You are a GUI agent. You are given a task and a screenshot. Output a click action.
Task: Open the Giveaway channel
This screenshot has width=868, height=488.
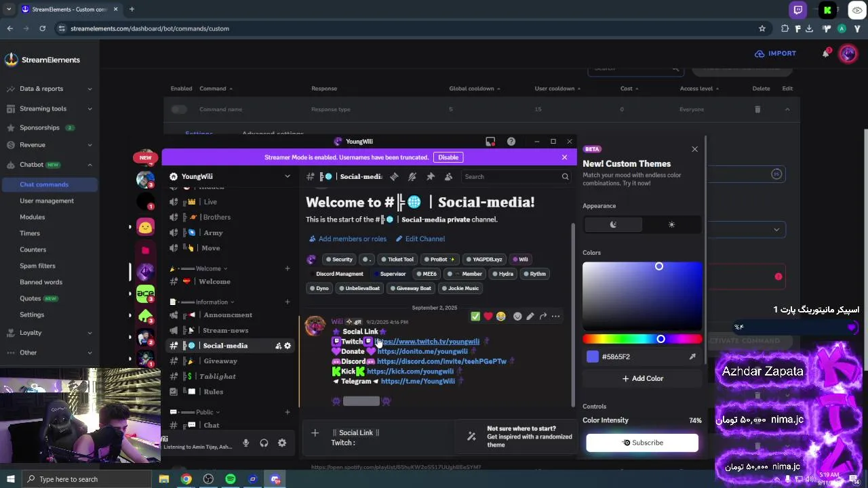point(231,361)
